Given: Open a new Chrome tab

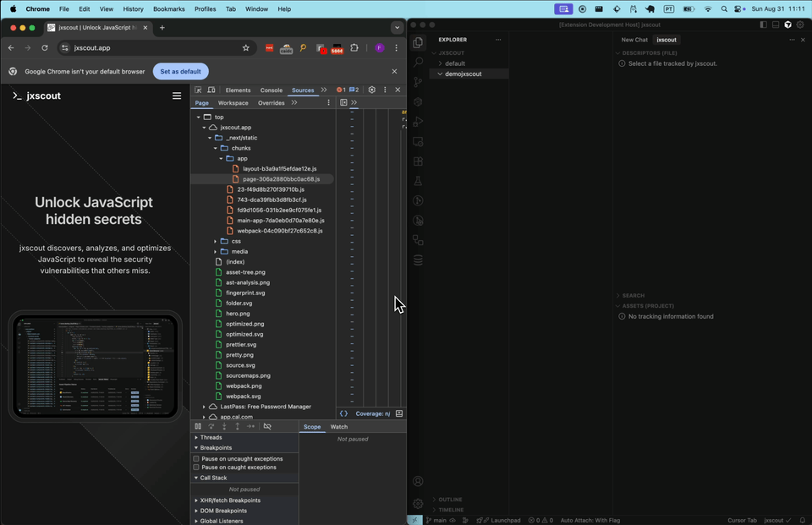Looking at the screenshot, I should [162, 27].
